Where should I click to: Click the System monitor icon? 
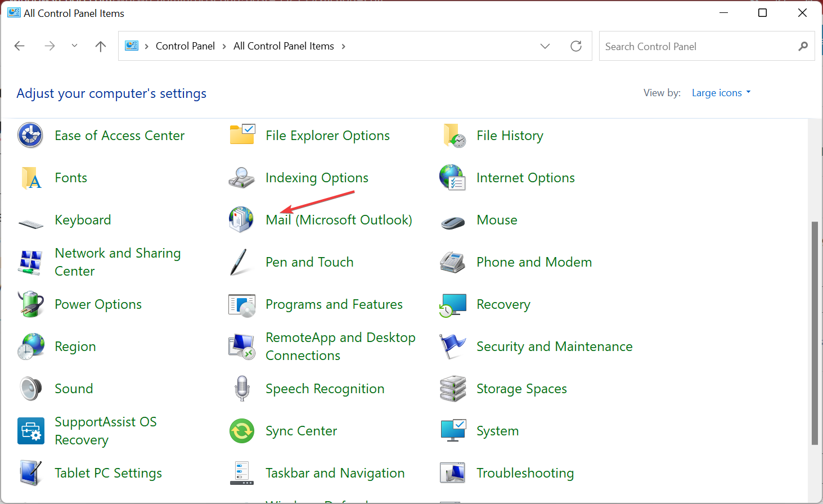click(453, 431)
